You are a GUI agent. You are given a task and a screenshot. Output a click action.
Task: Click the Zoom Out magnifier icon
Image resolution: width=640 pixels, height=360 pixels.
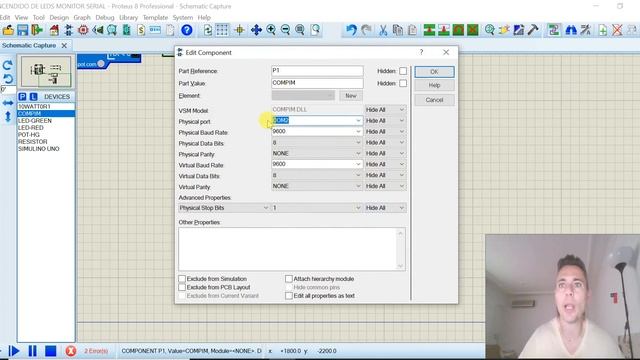point(285,30)
